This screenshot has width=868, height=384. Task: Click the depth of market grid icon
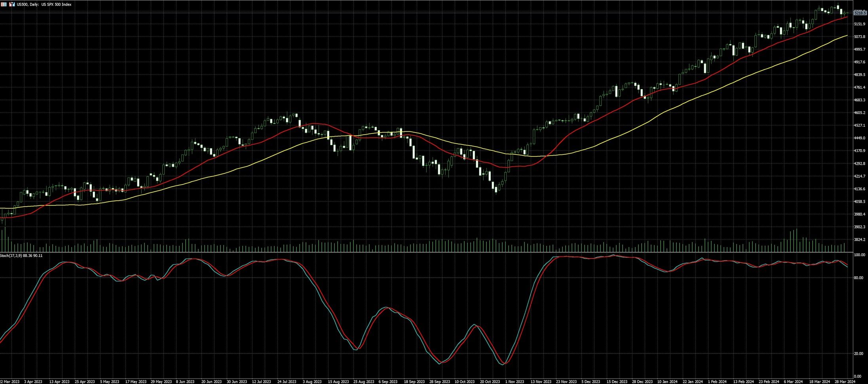point(4,4)
